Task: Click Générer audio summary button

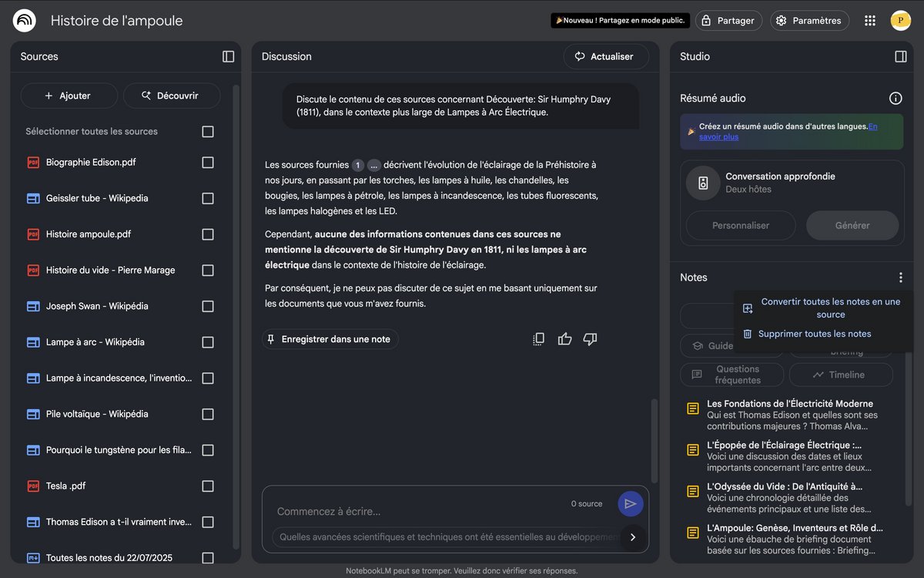Action: [x=852, y=226]
